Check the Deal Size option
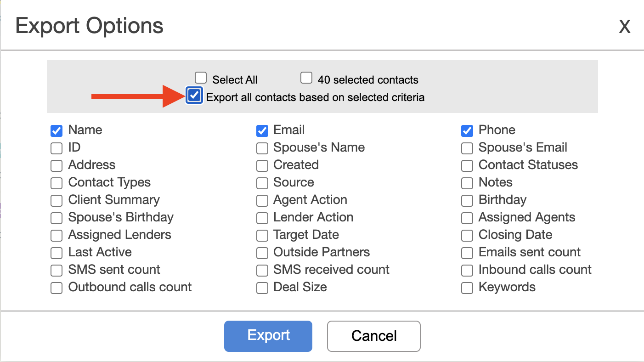Screen dimensions: 644x362 [262, 288]
